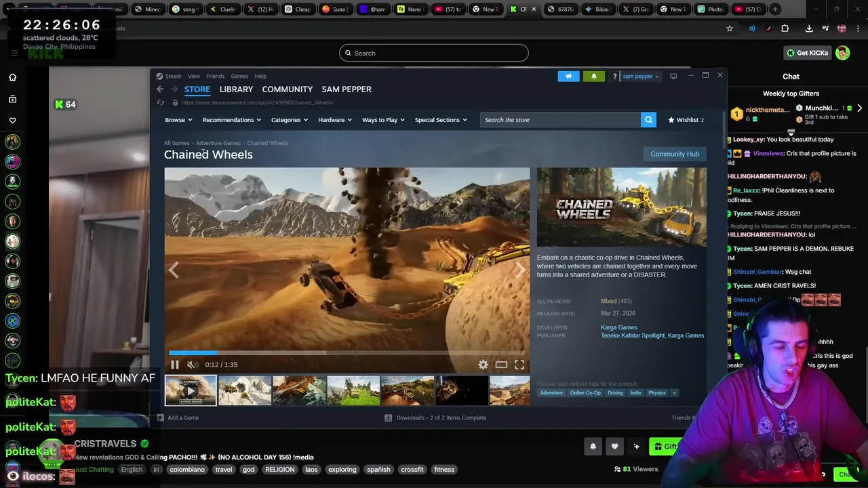Follow channel with the heart button
Screen dimensions: 868x488
click(614, 446)
